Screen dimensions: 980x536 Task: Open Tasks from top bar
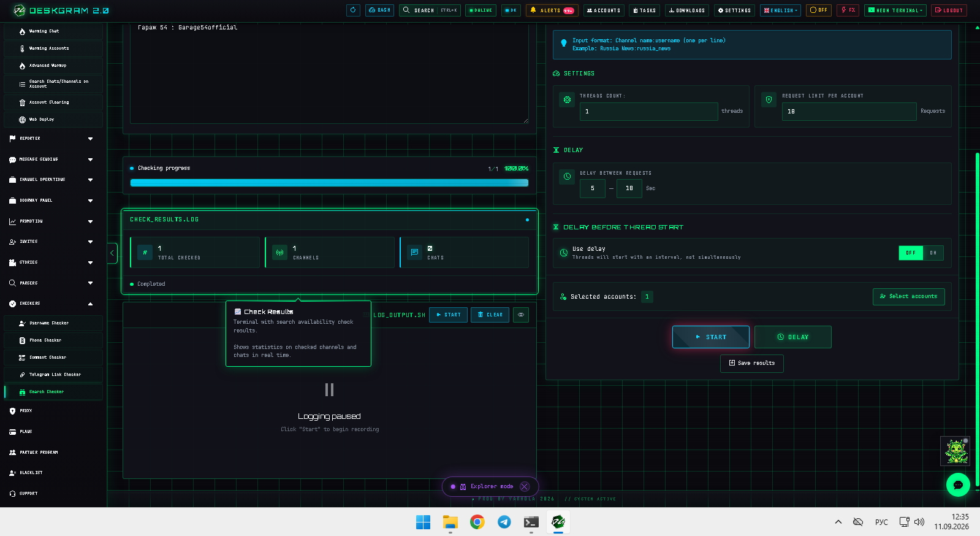coord(644,10)
